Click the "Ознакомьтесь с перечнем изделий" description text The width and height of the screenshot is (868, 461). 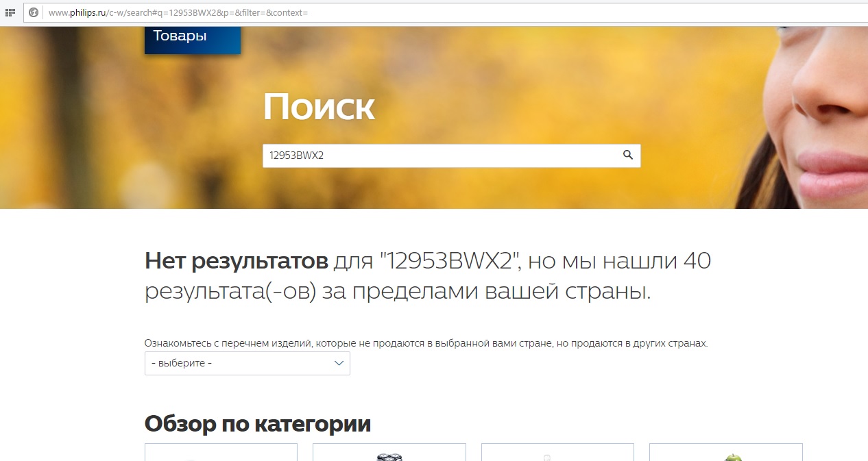tap(425, 342)
